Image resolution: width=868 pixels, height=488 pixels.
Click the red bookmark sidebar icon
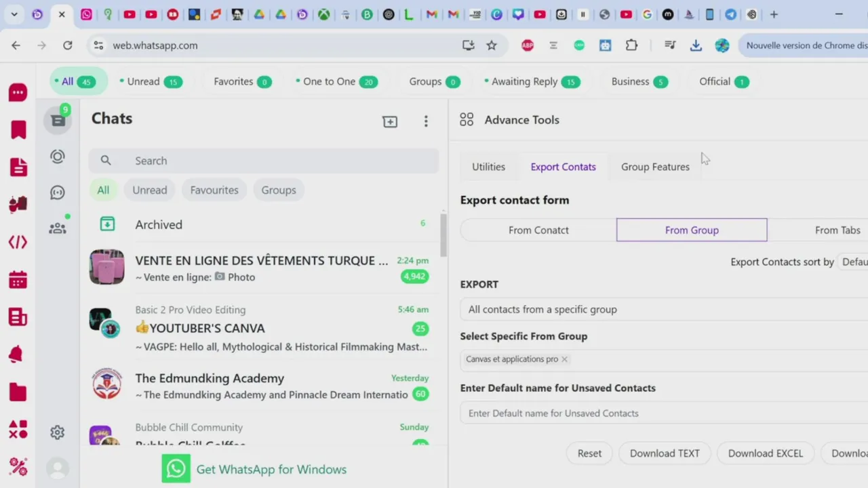point(18,129)
